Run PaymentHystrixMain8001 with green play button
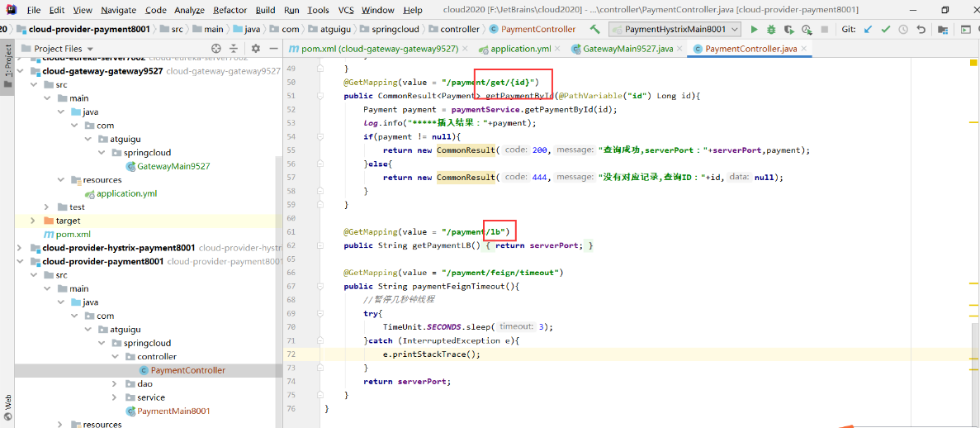The height and width of the screenshot is (428, 980). [x=754, y=29]
